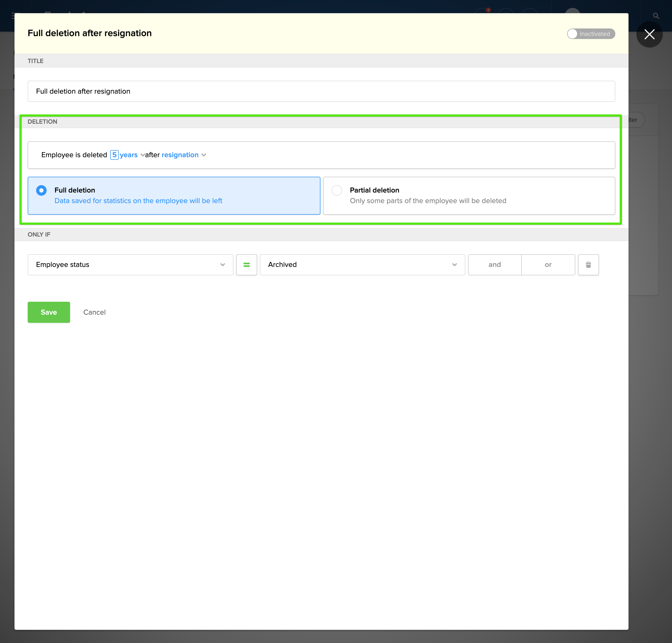Click the hamburger menu icon at top left
The image size is (672, 643).
click(13, 16)
